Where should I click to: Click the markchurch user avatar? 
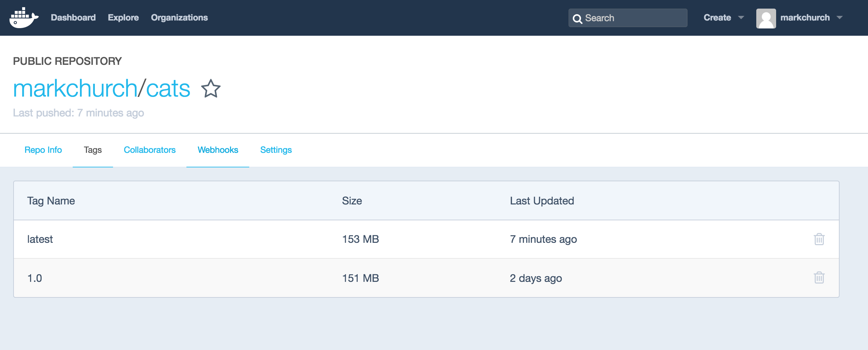coord(766,18)
